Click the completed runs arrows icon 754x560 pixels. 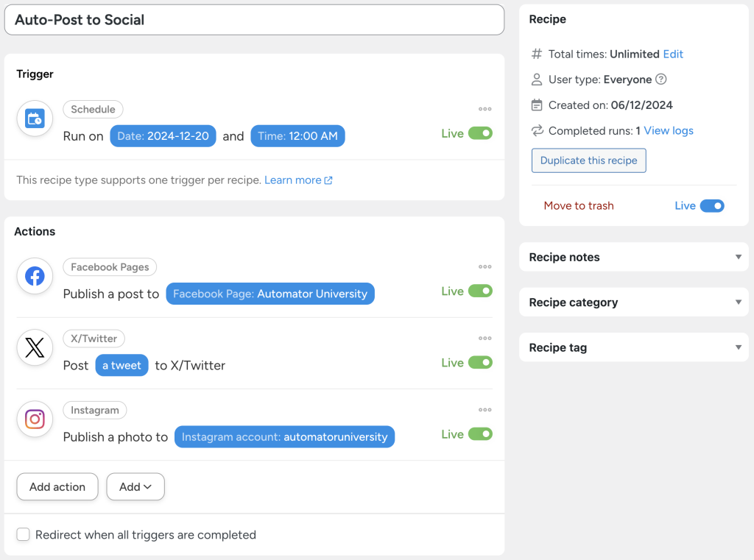pyautogui.click(x=537, y=131)
